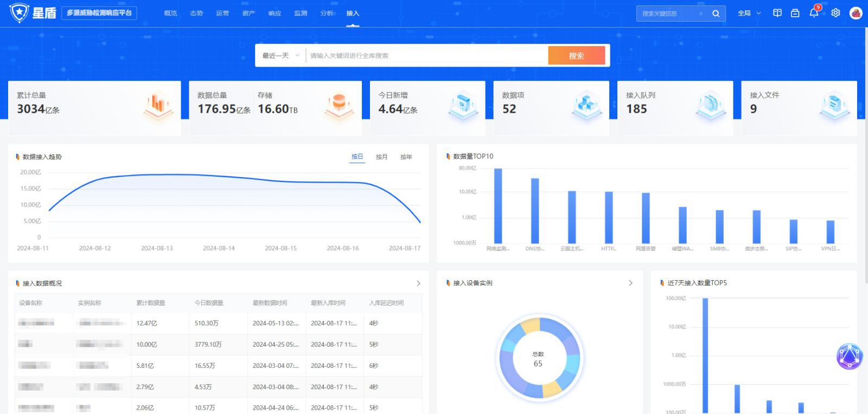Open the 监测 menu tab
Screen dimensions: 868x414
click(x=301, y=13)
